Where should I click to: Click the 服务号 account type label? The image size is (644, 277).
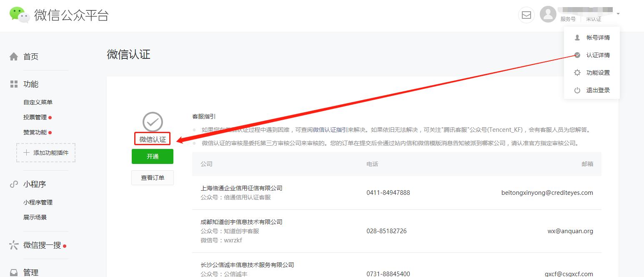pyautogui.click(x=568, y=19)
